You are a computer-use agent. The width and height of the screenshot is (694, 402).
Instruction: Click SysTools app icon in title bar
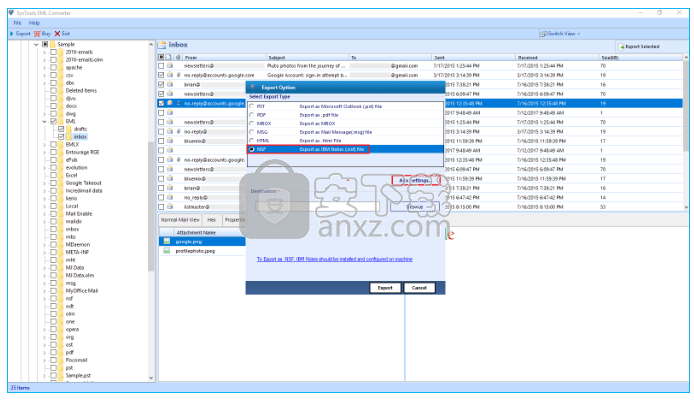(x=12, y=13)
